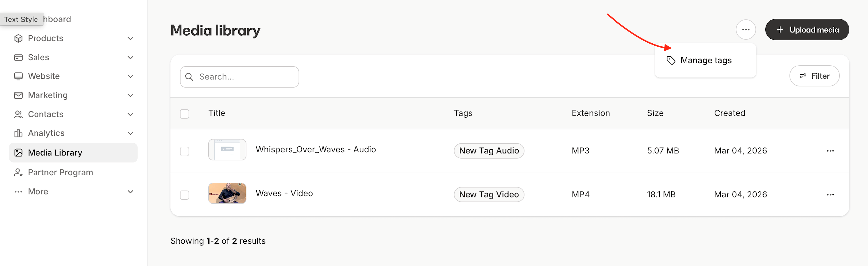Click the Products box icon in sidebar
Image resolution: width=868 pixels, height=266 pixels.
[18, 38]
